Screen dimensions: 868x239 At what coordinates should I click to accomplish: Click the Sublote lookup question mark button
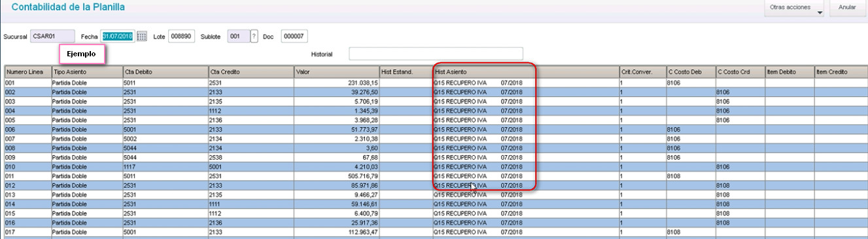point(254,37)
